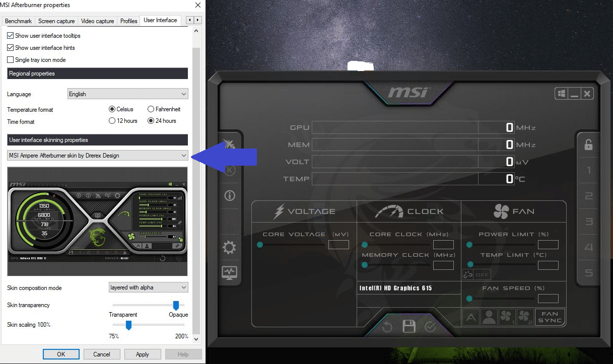
Task: Minimize the MSI Afterburner skin window
Action: coord(575,94)
